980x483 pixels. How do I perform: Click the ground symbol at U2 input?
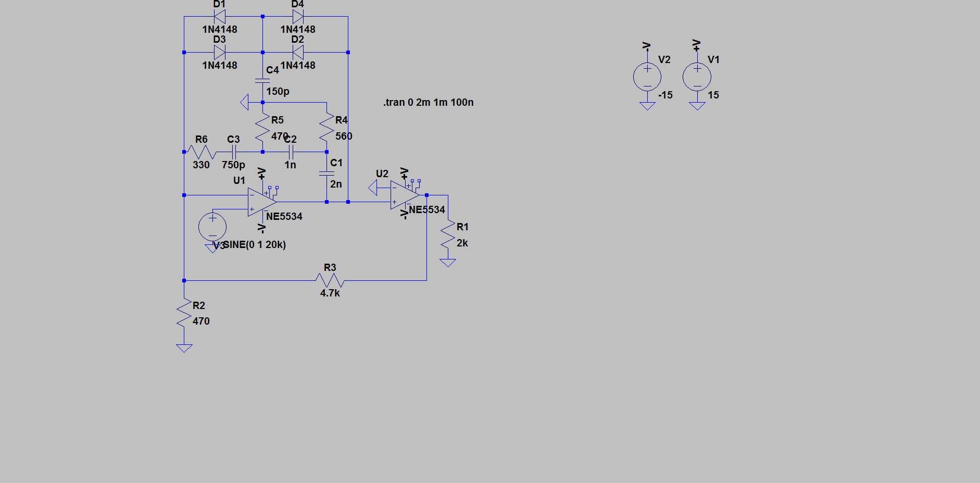(372, 188)
